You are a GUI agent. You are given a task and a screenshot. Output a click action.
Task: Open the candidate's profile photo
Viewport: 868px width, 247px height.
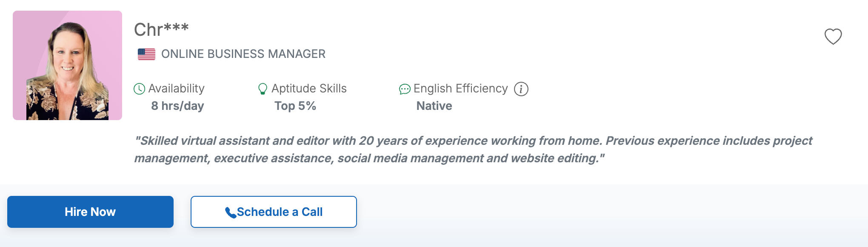[67, 65]
